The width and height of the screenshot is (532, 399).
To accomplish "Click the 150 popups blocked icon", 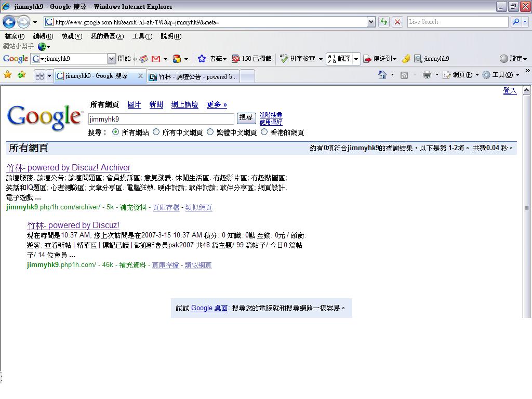I will [235, 59].
